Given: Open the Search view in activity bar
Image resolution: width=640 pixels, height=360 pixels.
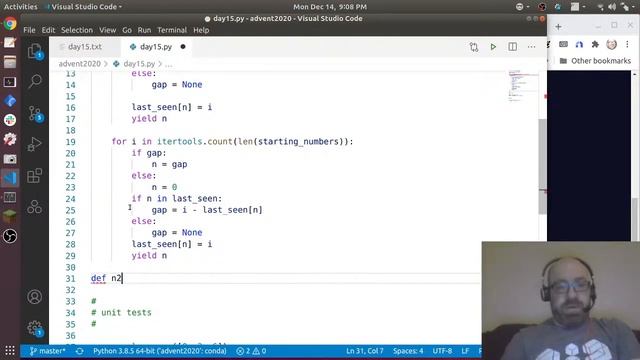Looking at the screenshot, I should pos(35,81).
